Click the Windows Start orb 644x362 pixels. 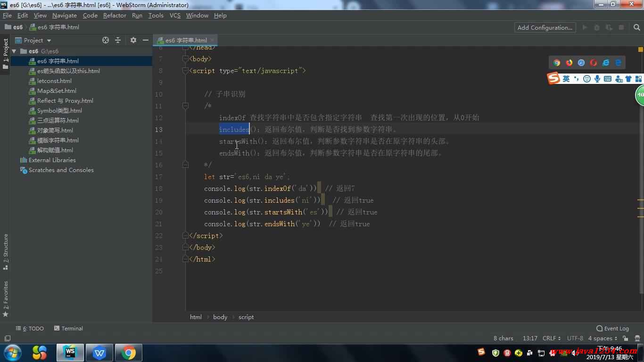point(12,353)
